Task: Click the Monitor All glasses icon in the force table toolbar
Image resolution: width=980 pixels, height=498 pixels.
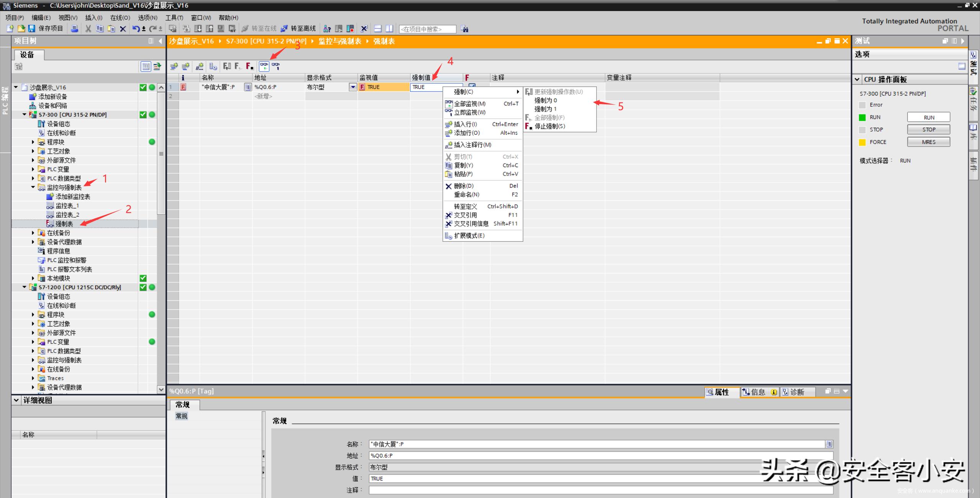Action: pos(264,67)
